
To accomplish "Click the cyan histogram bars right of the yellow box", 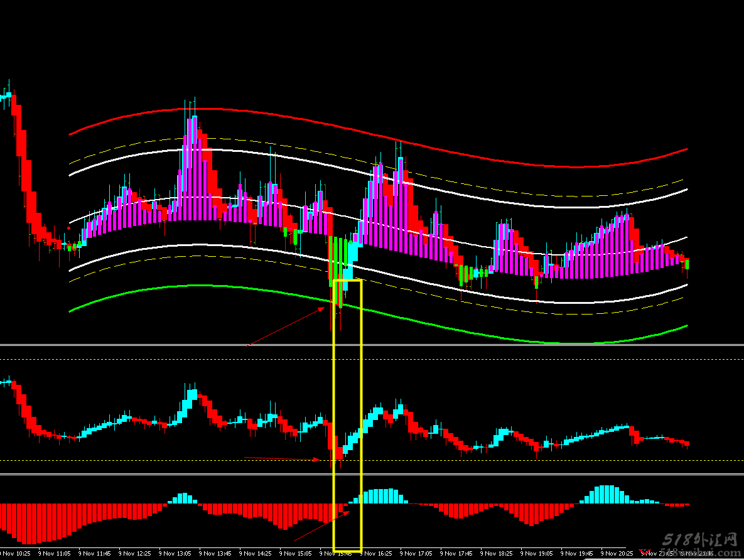I will point(383,496).
